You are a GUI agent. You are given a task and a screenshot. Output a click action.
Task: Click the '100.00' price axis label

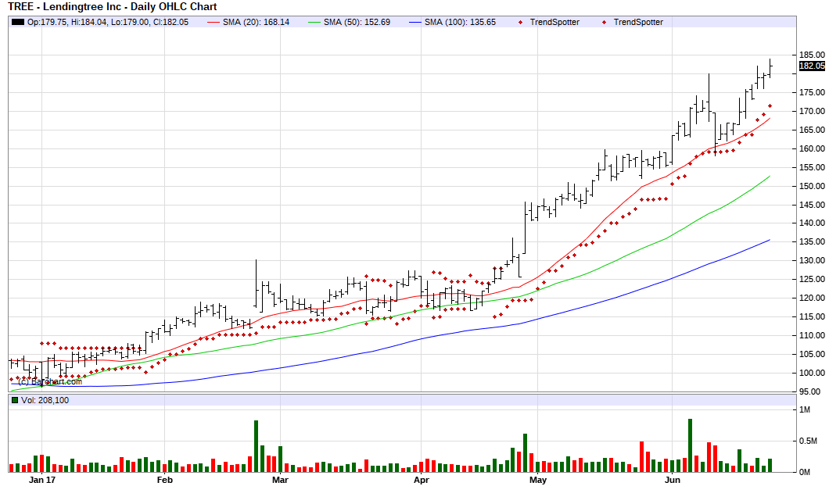coord(812,373)
